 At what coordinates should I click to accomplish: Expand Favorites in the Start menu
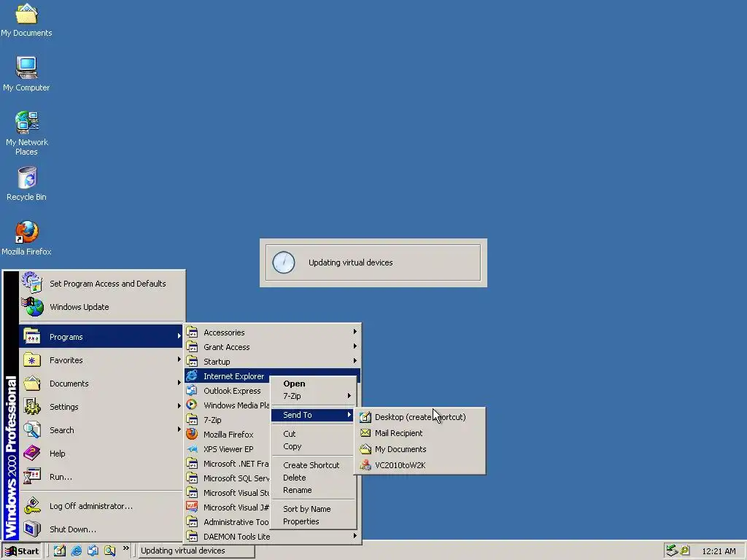[x=102, y=360]
